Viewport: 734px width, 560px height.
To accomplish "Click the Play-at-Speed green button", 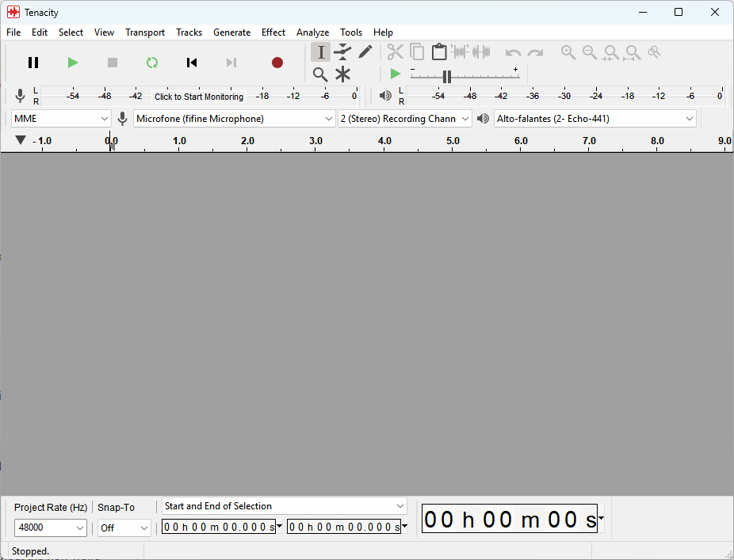I will tap(395, 74).
